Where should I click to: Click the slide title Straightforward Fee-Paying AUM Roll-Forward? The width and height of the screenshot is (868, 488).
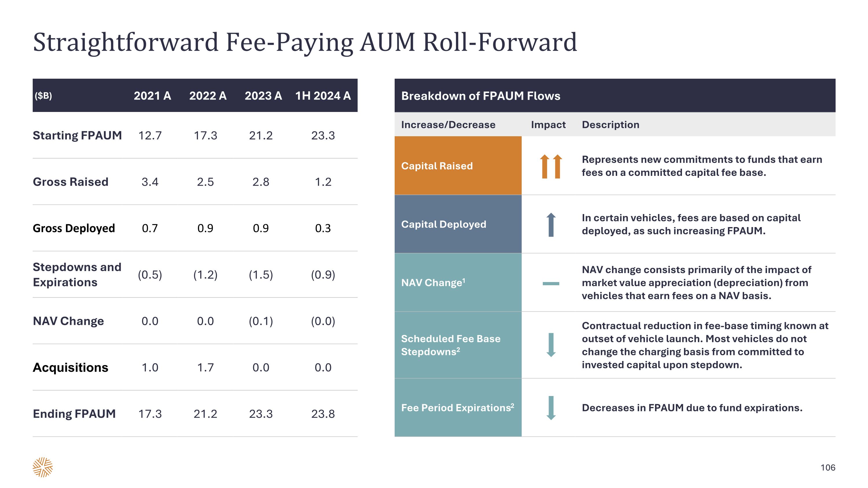coord(305,43)
